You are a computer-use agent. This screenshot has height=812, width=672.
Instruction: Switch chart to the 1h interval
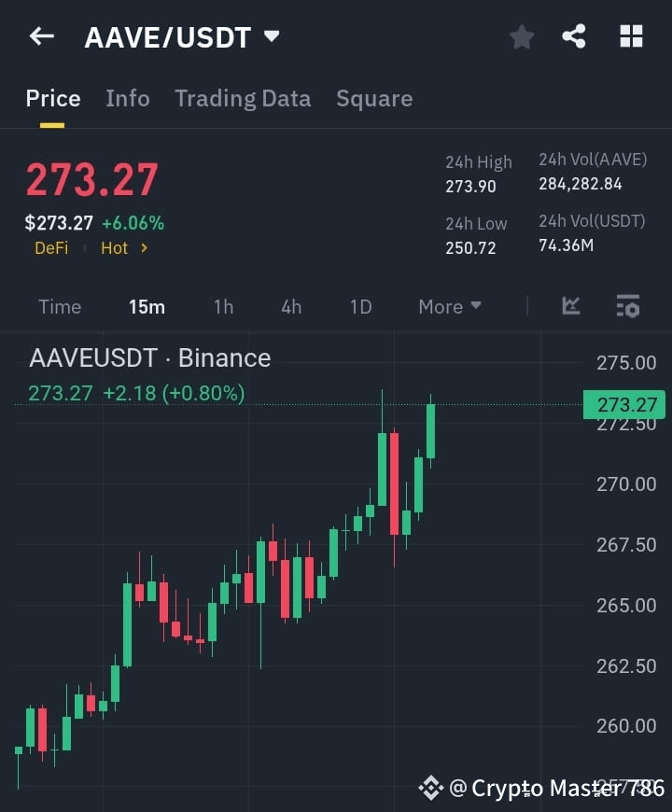[x=223, y=306]
